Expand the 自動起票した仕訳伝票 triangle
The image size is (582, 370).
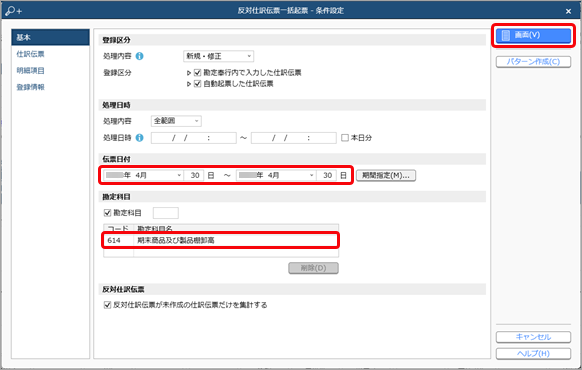point(189,84)
